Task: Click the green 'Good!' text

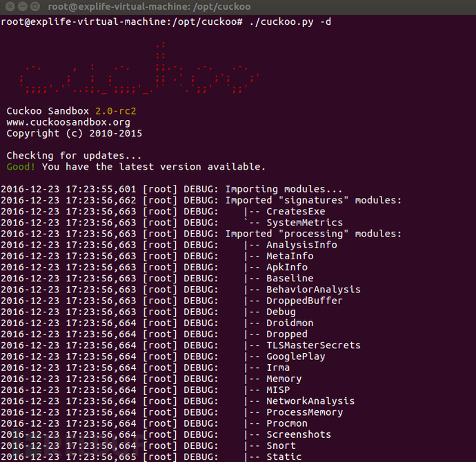Action: tap(21, 167)
